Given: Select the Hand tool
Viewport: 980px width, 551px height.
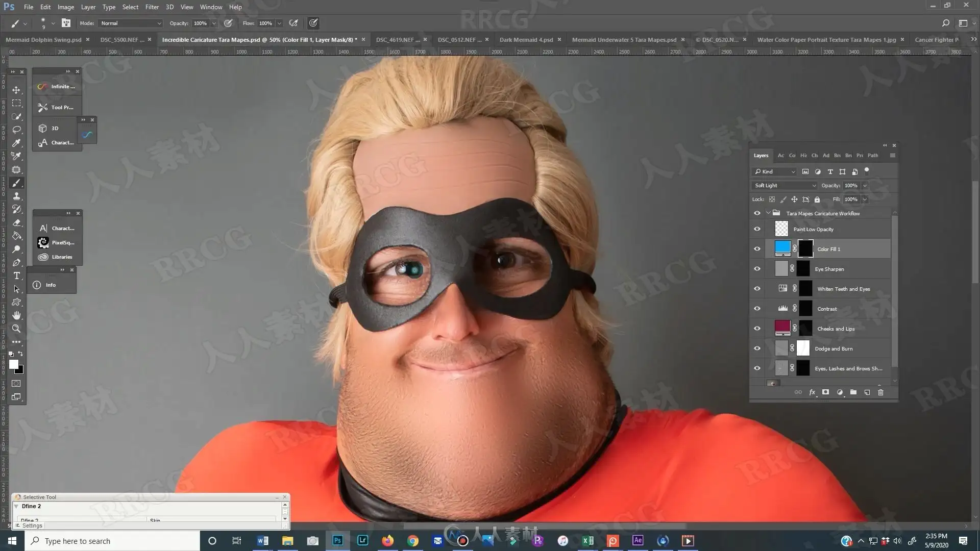Looking at the screenshot, I should (16, 315).
